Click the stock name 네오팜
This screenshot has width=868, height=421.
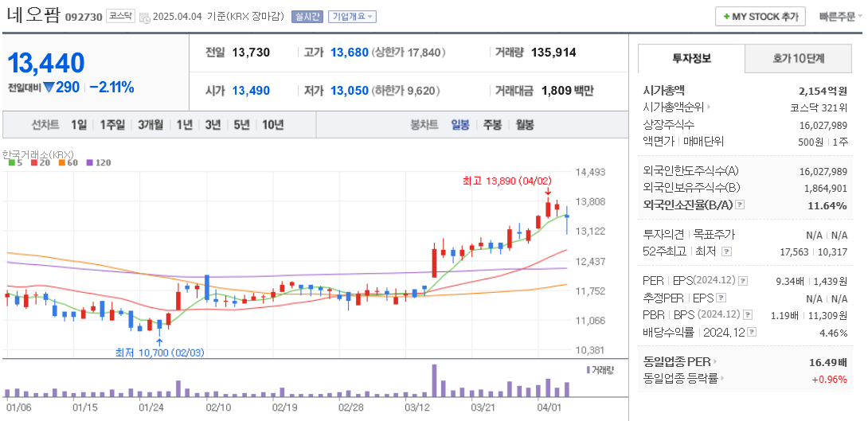[33, 15]
